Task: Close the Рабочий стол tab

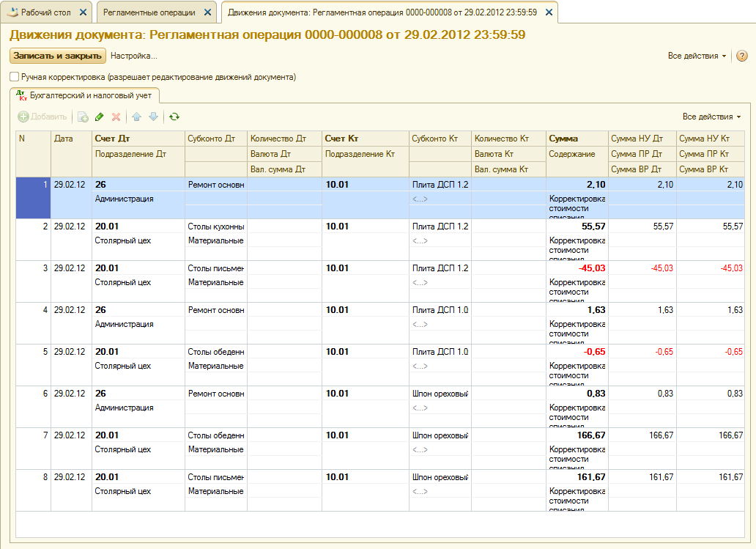Action: [83, 12]
